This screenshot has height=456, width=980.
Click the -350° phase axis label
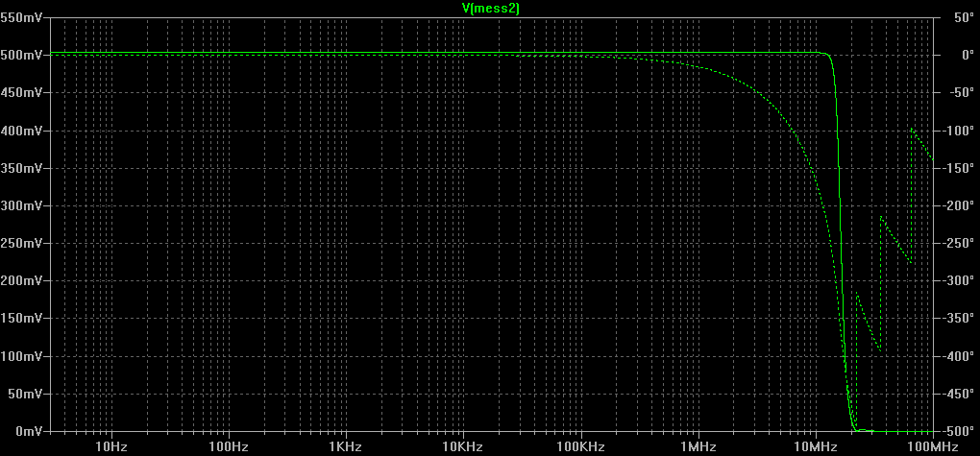957,318
